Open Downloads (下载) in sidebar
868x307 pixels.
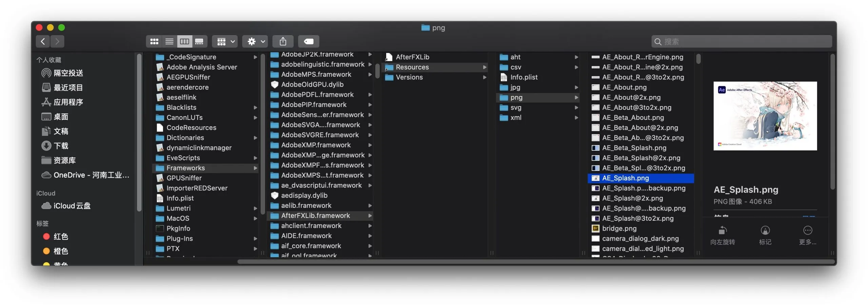point(55,146)
